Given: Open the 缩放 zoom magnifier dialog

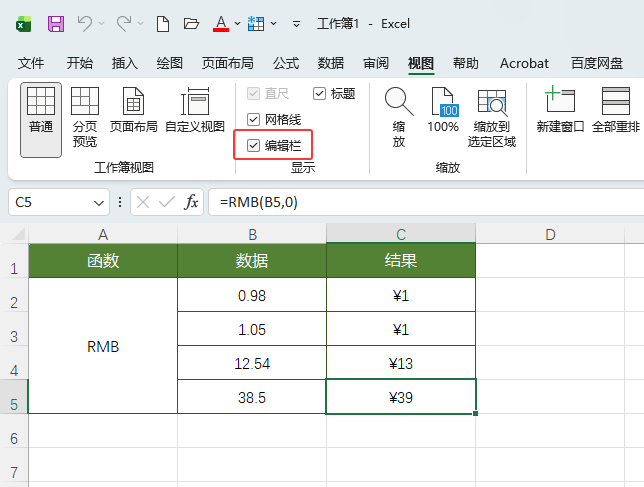Looking at the screenshot, I should tap(399, 117).
